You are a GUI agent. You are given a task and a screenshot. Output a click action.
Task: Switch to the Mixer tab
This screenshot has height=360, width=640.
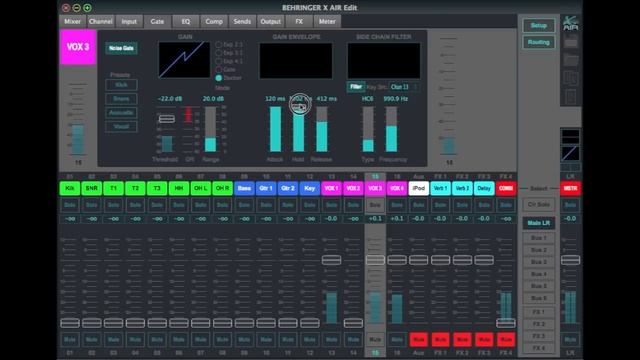point(73,22)
